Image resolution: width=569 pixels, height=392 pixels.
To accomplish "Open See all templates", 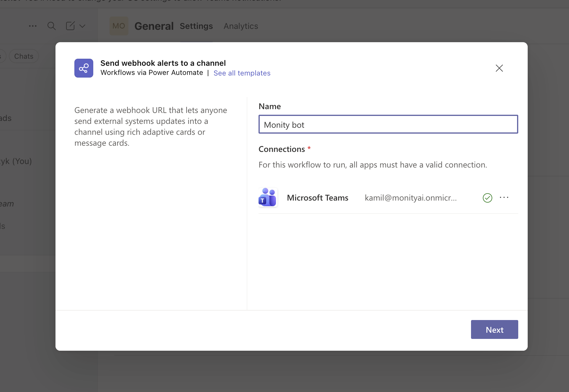I will point(242,73).
